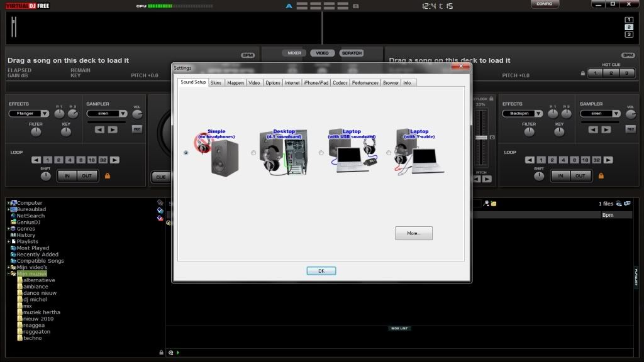Click left deck loop decrease arrow
Image resolution: width=644 pixels, height=362 pixels.
[x=36, y=160]
